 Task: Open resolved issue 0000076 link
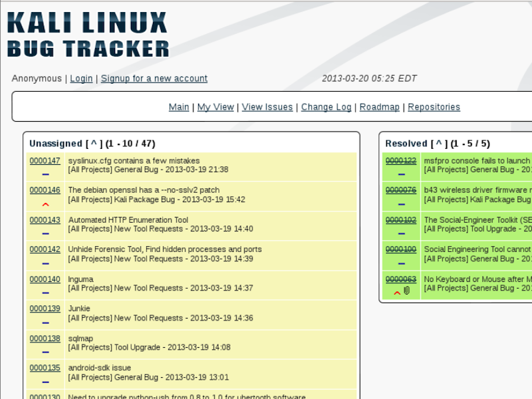point(401,190)
